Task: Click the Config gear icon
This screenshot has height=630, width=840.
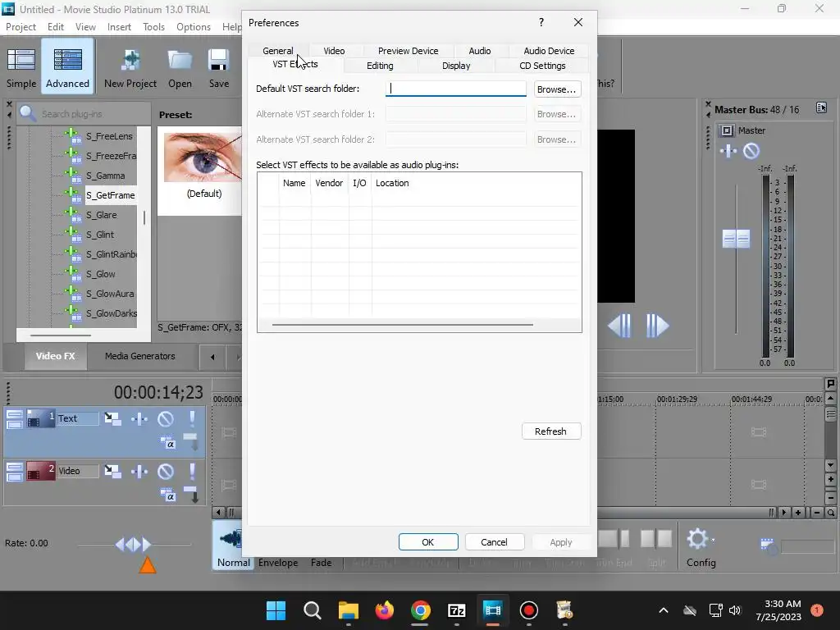Action: coord(698,539)
